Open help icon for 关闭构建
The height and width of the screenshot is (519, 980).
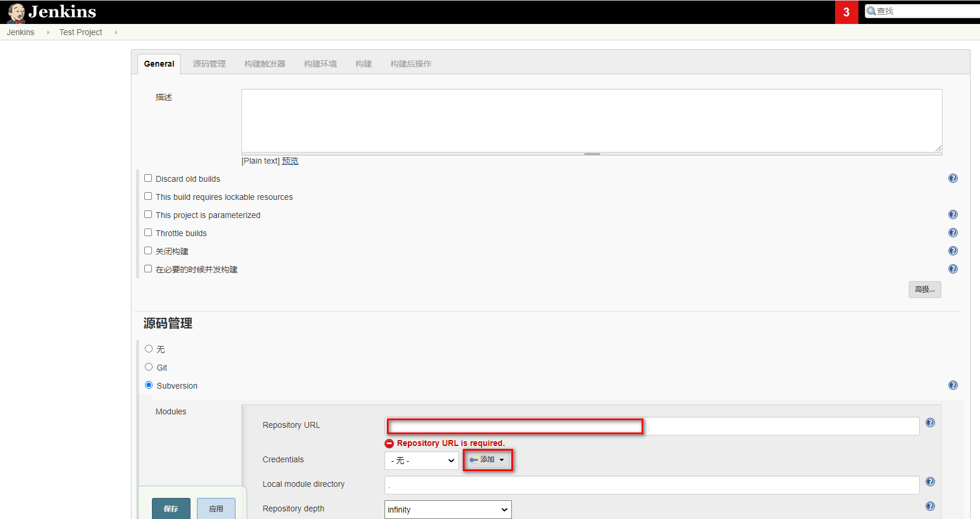coord(953,251)
